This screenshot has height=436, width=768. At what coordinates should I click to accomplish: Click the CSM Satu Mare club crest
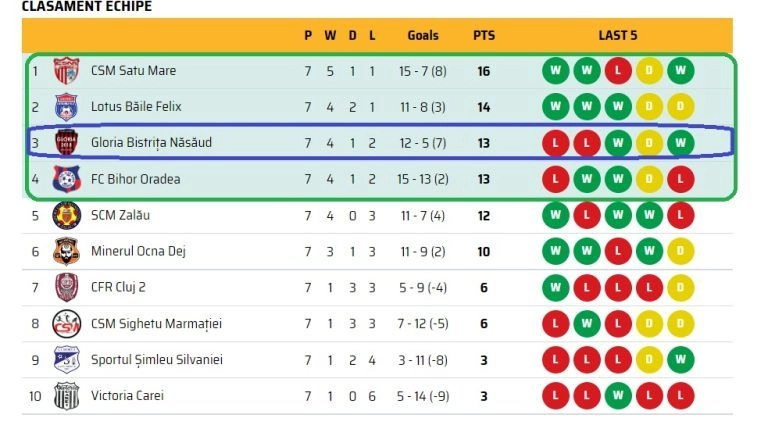(66, 71)
